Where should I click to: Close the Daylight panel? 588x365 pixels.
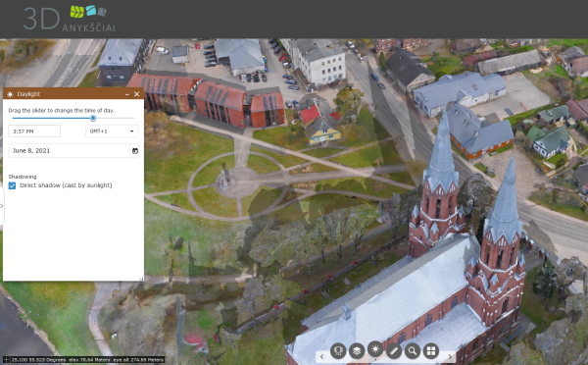[x=136, y=94]
